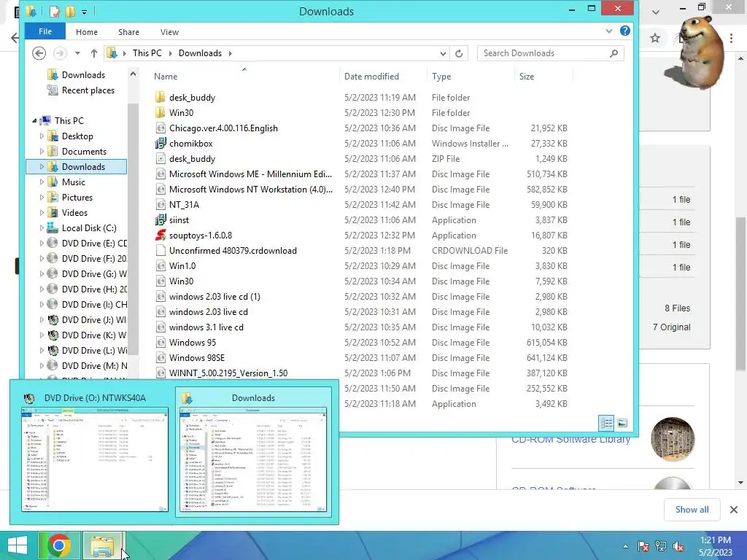The width and height of the screenshot is (747, 560).
Task: Open the View ribbon tab
Action: click(x=169, y=32)
